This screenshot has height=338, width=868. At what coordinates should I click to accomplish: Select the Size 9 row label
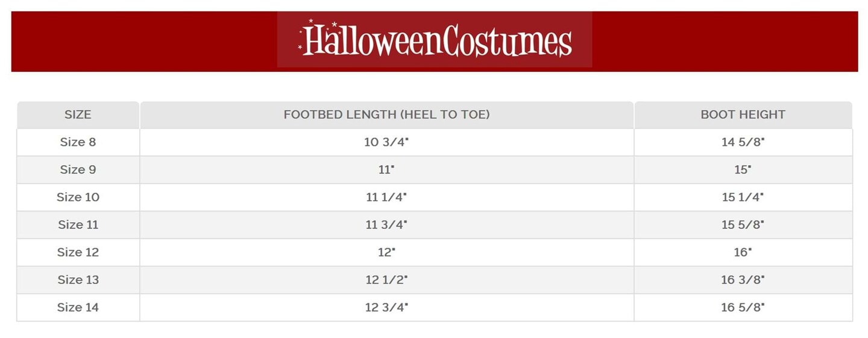click(78, 169)
